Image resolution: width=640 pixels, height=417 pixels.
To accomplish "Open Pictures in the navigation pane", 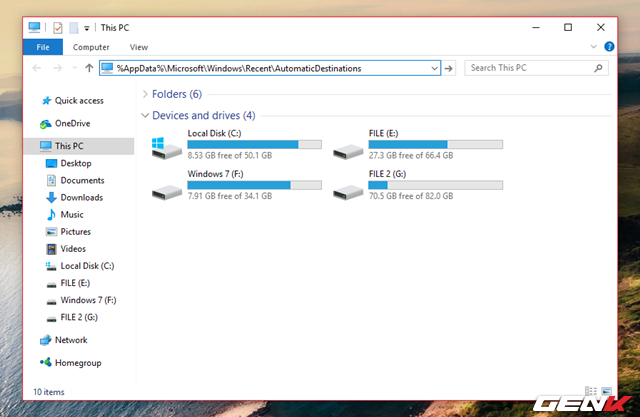I will coord(69,232).
